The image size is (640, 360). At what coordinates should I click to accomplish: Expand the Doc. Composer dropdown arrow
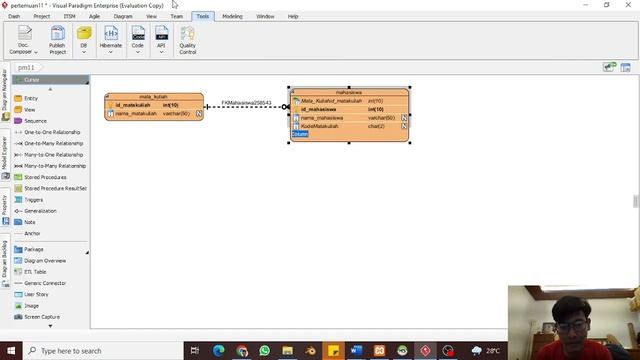(36, 52)
